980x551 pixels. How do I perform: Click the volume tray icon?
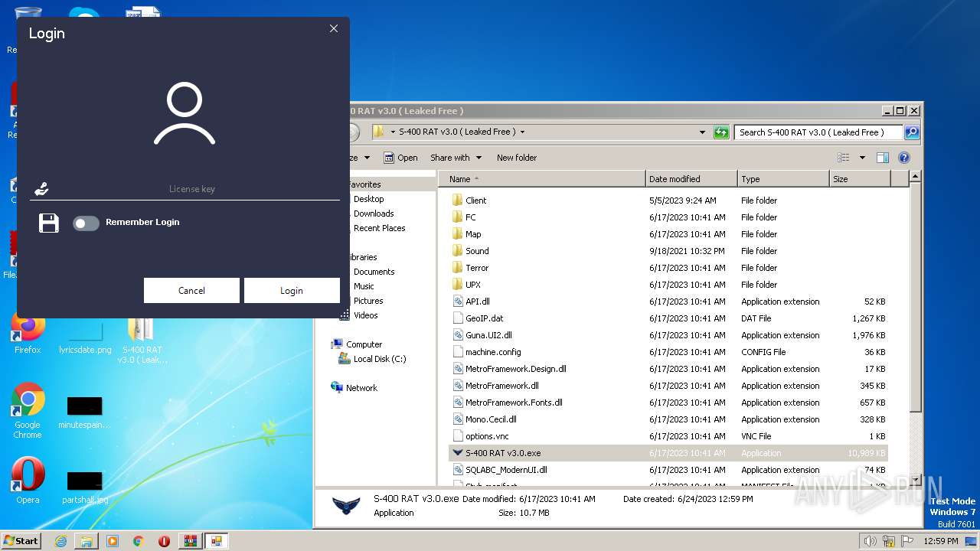pos(870,541)
